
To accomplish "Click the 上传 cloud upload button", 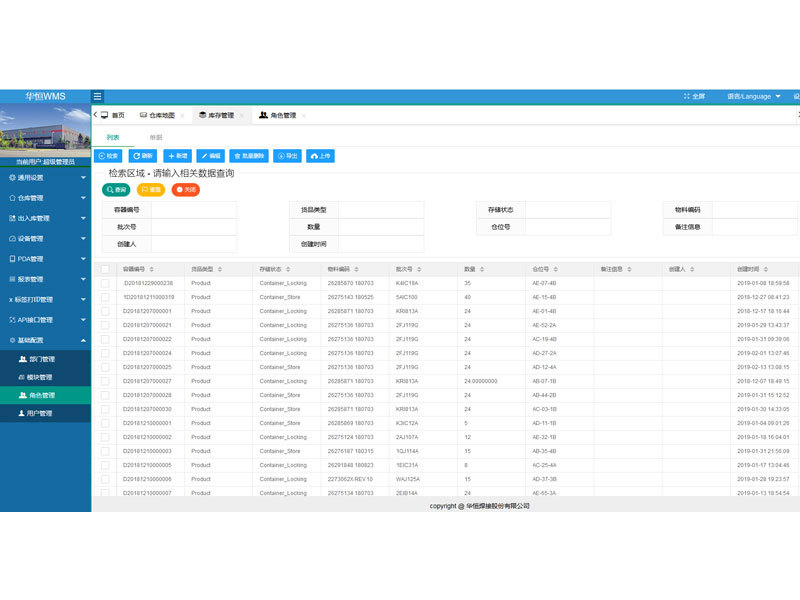I will [320, 156].
